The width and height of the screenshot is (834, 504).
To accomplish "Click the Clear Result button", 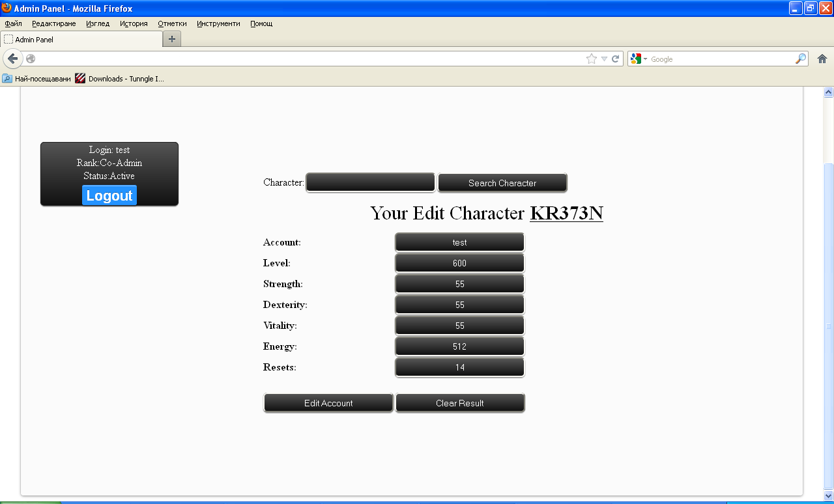I will pyautogui.click(x=460, y=403).
